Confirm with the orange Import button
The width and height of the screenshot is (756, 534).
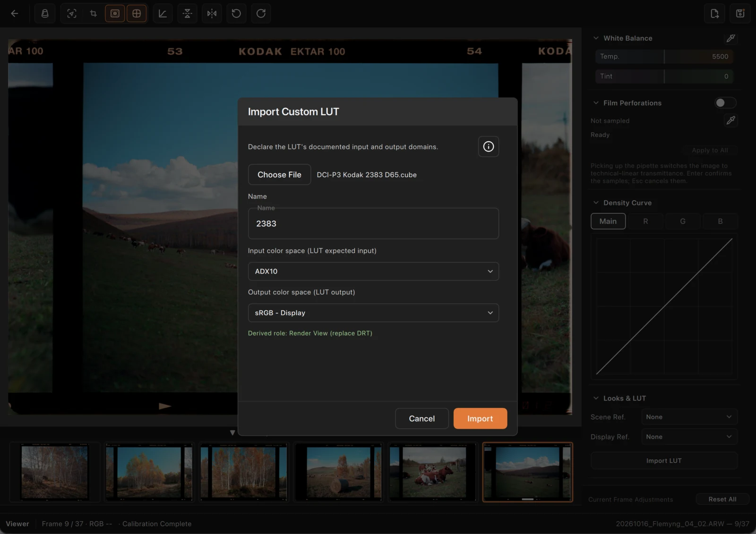click(x=480, y=418)
